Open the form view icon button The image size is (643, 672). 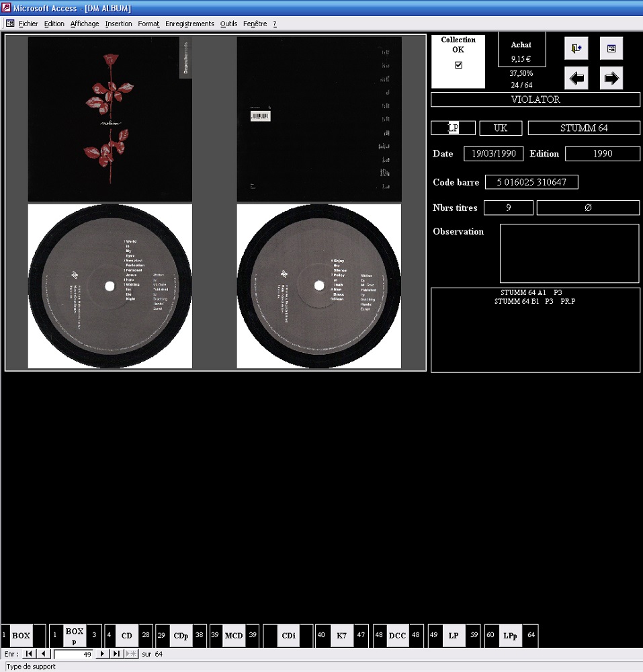(611, 48)
